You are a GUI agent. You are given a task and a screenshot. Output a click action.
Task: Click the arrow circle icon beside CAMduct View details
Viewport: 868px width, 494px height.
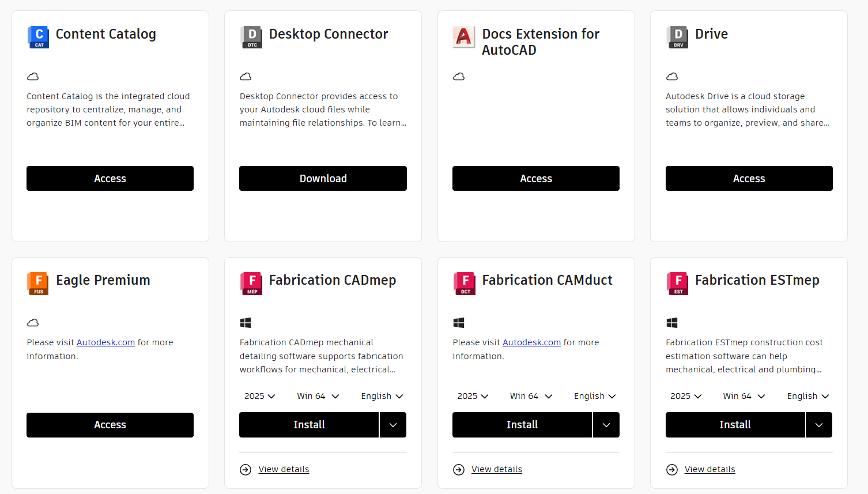pyautogui.click(x=459, y=470)
